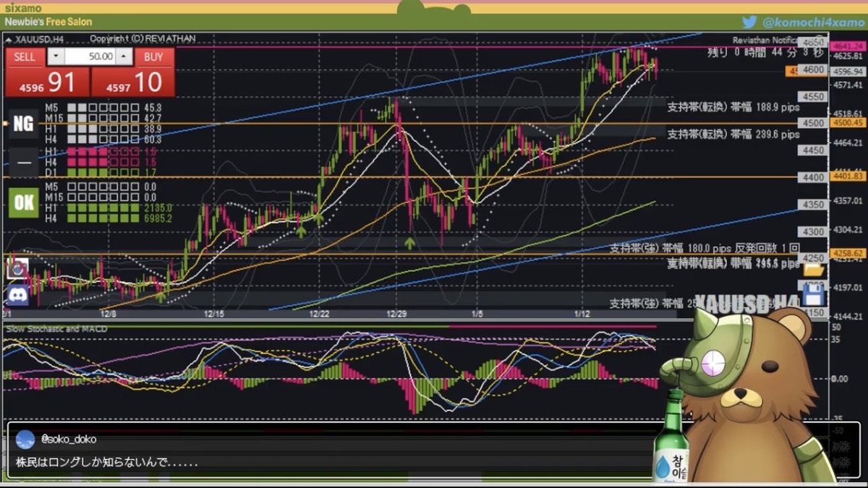The width and height of the screenshot is (868, 488).
Task: Open the Discord icon
Action: coord(17,296)
